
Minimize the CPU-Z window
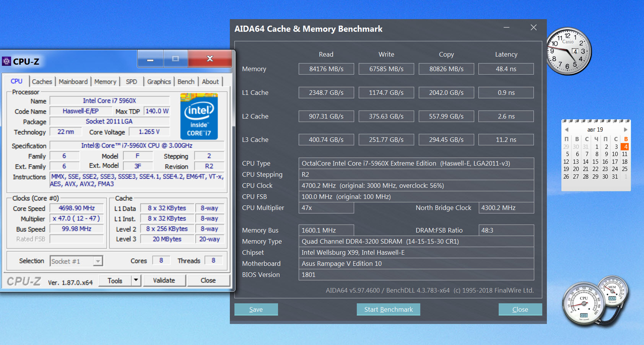pos(150,59)
